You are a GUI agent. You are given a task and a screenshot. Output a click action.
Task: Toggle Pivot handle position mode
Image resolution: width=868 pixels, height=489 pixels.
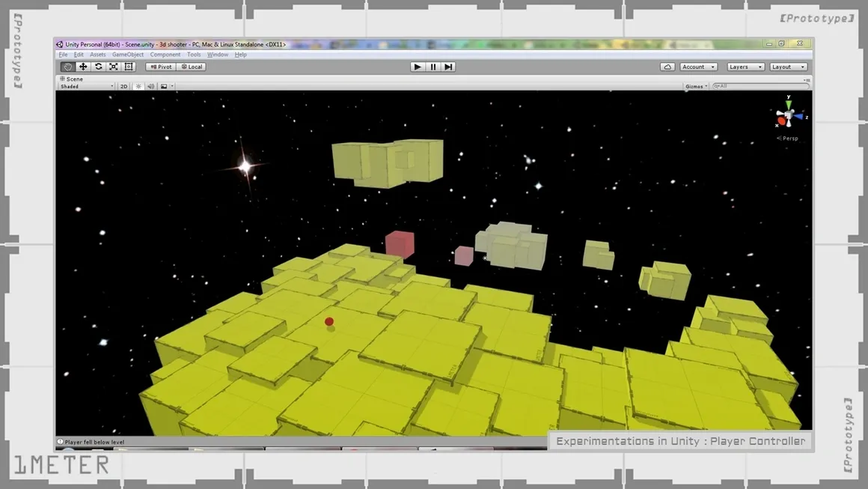pos(160,67)
